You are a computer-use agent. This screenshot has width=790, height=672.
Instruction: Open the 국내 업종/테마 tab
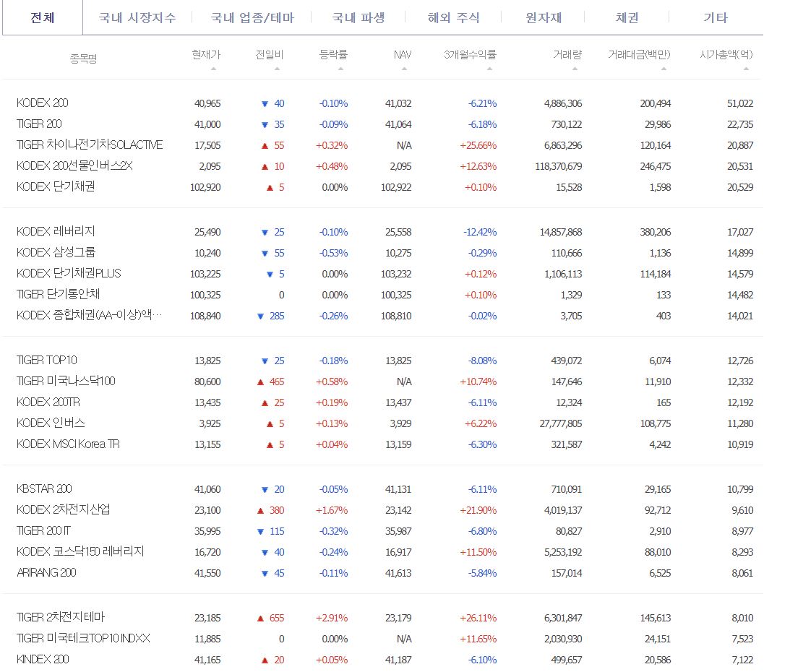[x=252, y=17]
